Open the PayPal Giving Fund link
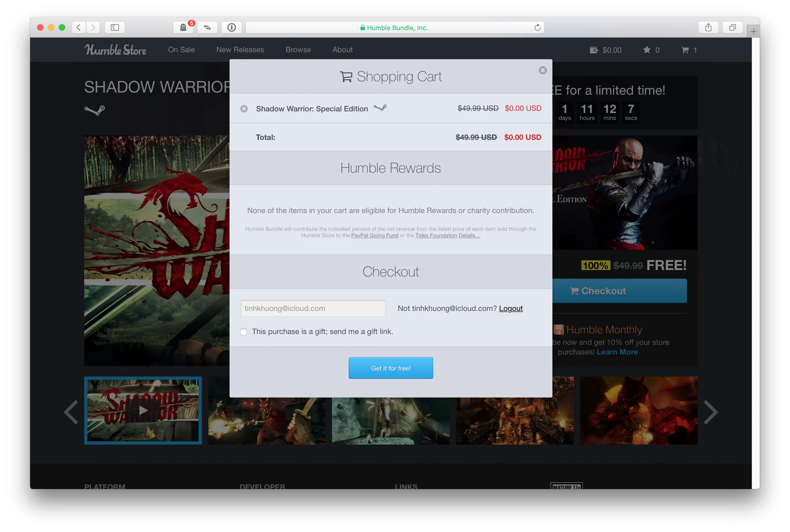This screenshot has height=532, width=790. (x=374, y=235)
